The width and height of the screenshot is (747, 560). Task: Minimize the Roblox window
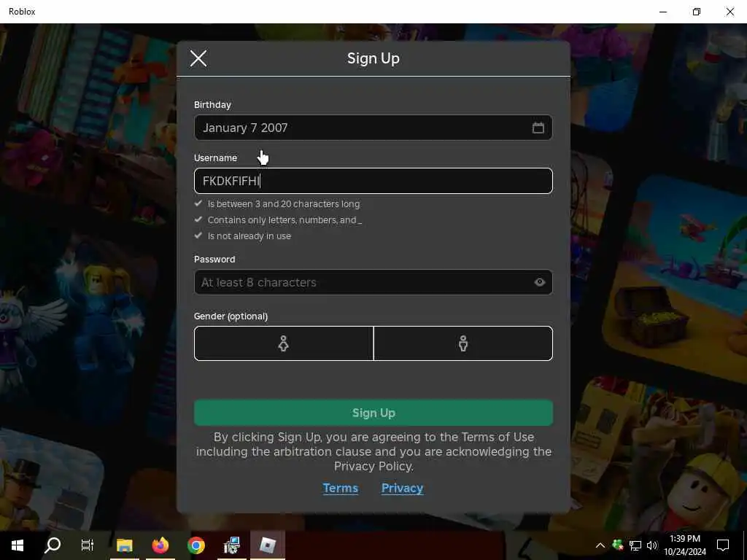coord(662,12)
